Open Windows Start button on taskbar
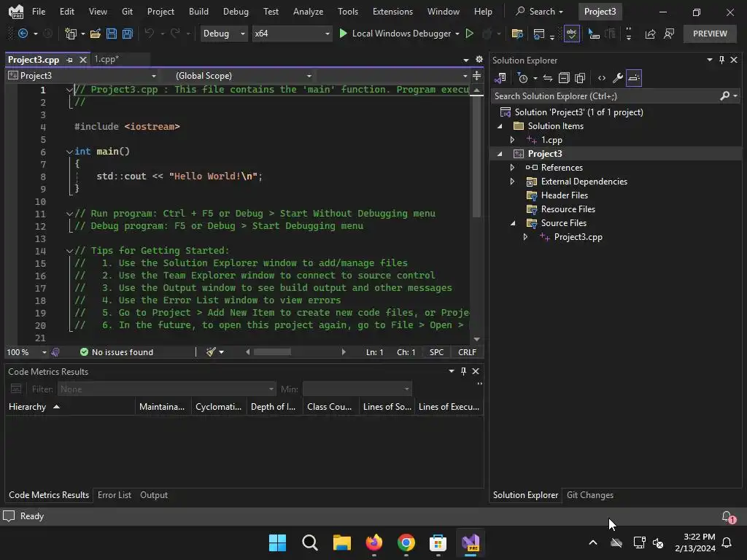This screenshot has width=747, height=560. 277,542
